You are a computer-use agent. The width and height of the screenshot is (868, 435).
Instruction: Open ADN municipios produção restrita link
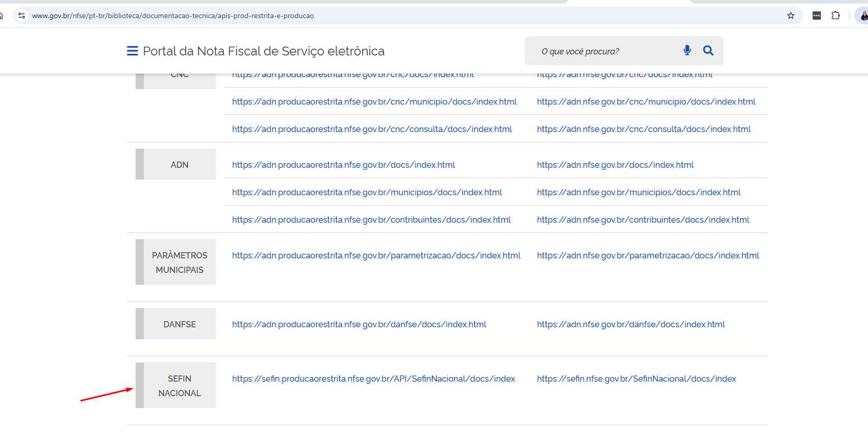coord(367,192)
